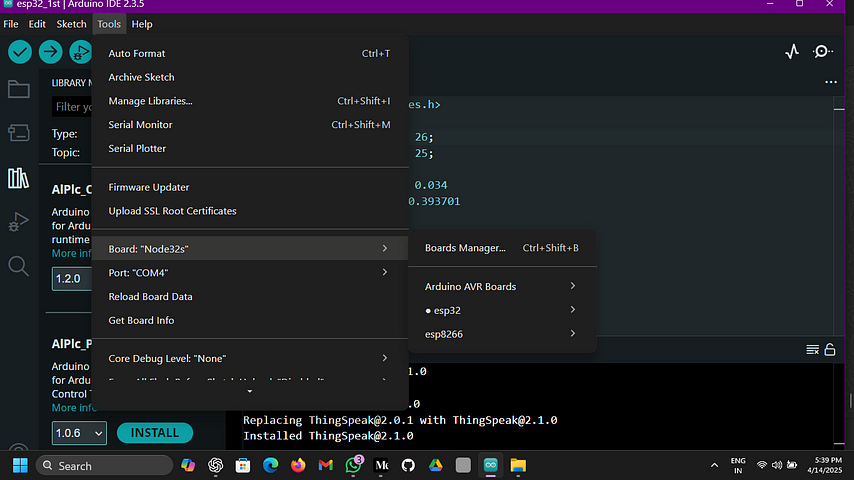Screen dimensions: 854x480
Task: Click the Arduino IDE taskbar icon
Action: pos(491,465)
